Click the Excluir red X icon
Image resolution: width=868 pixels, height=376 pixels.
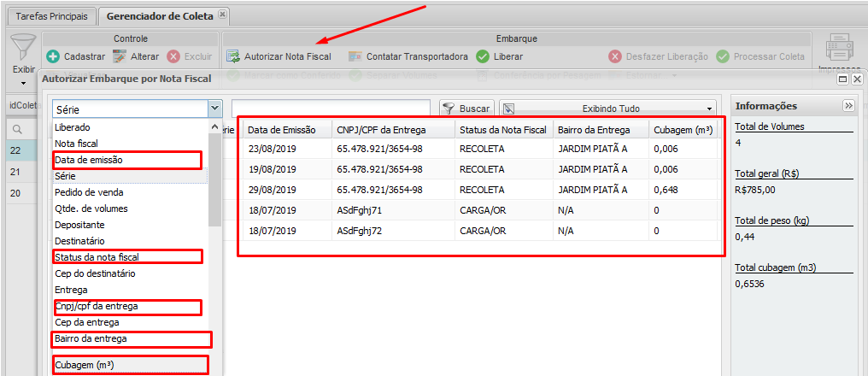click(173, 56)
